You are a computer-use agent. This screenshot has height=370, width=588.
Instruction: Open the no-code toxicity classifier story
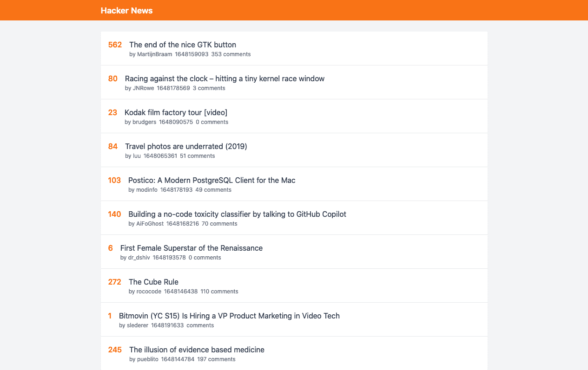pyautogui.click(x=237, y=214)
